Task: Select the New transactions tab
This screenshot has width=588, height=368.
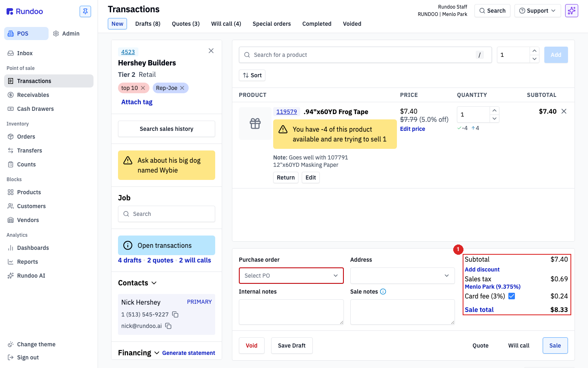Action: click(117, 24)
